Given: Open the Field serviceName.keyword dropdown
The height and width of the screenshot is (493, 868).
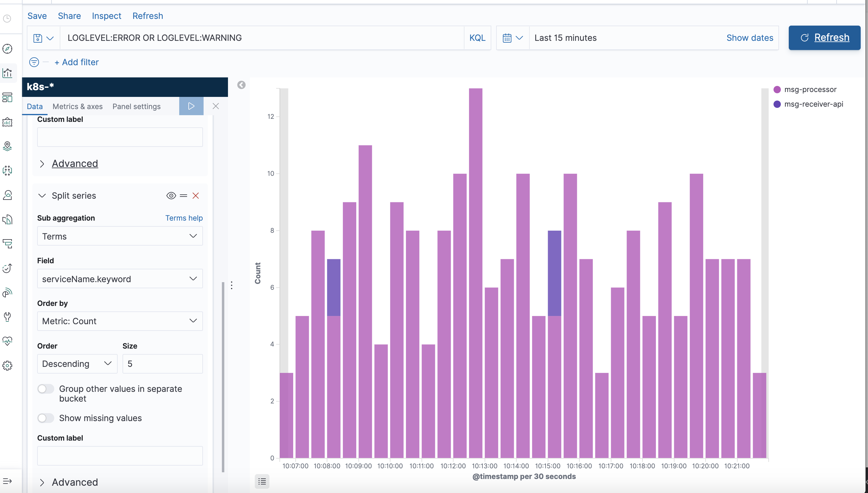Looking at the screenshot, I should coord(120,279).
